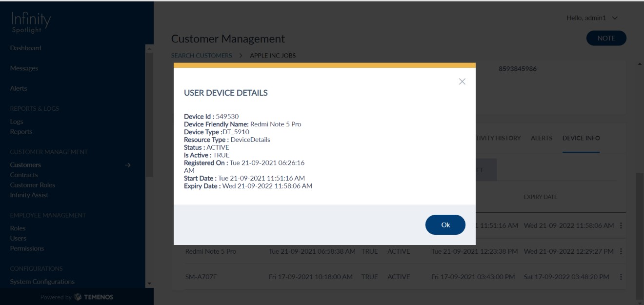Go to Messages in sidebar
The image size is (644, 305).
point(24,68)
